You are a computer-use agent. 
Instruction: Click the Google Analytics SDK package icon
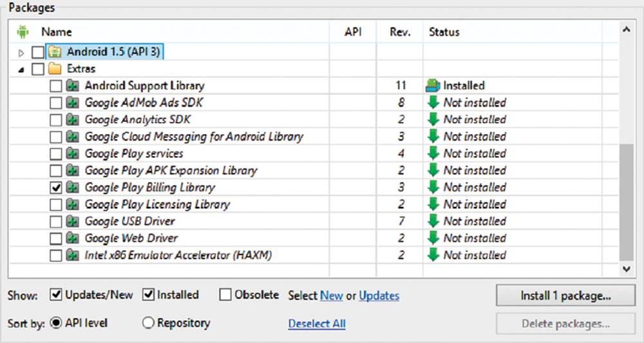(x=73, y=120)
